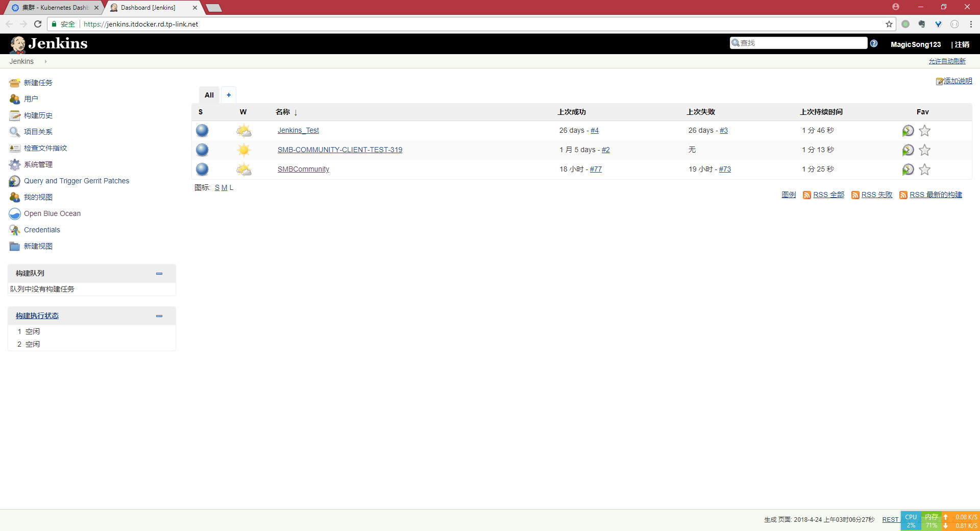This screenshot has height=531, width=980.
Task: Open Query and Trigger Gerrit Patches
Action: 77,181
